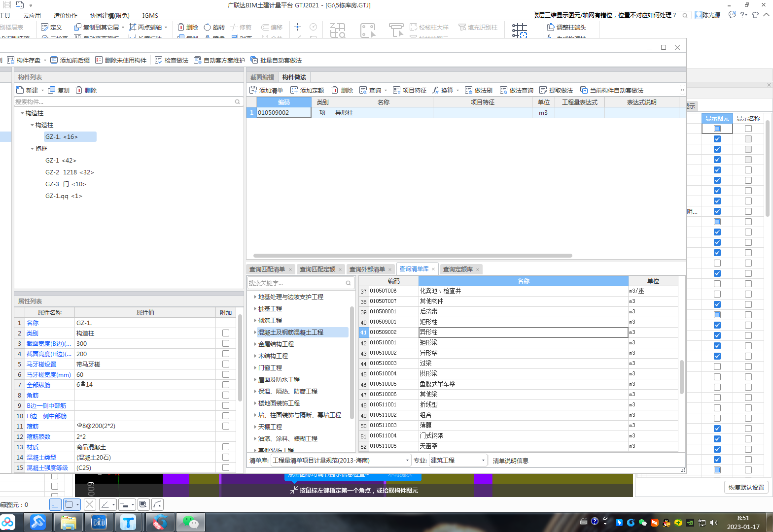Open 清单库 dropdown list
Screen dimensions: 773x532
coord(408,461)
